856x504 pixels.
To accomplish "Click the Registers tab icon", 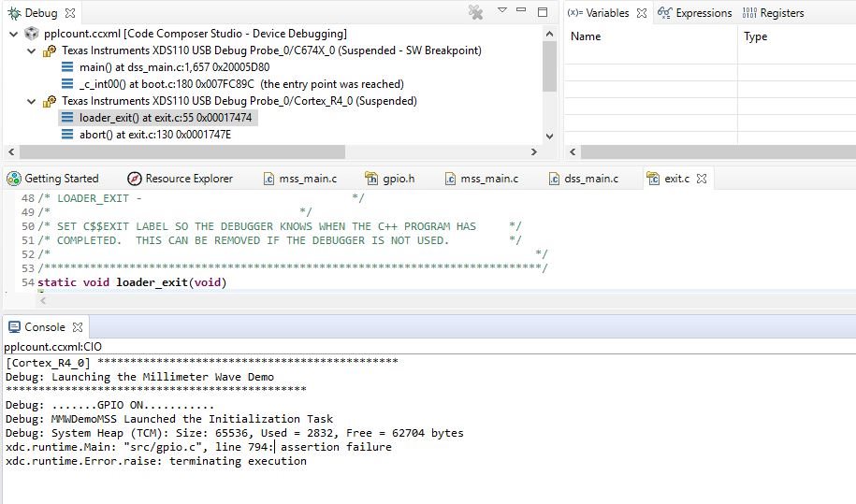I will (x=749, y=12).
